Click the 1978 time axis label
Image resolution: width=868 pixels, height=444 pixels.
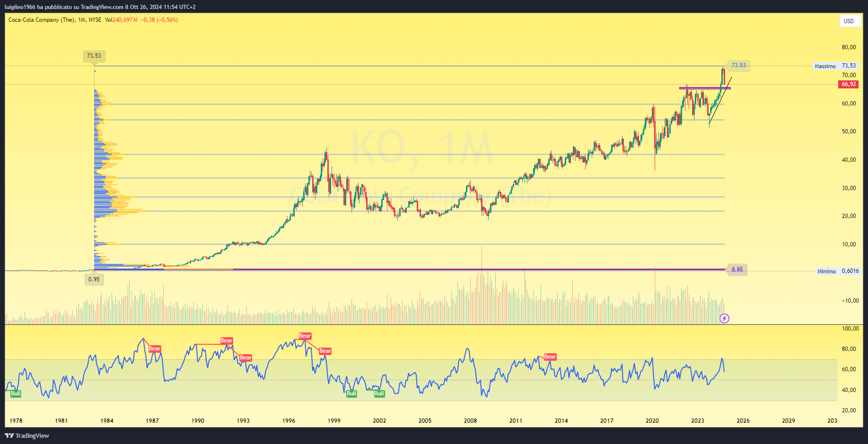16,421
